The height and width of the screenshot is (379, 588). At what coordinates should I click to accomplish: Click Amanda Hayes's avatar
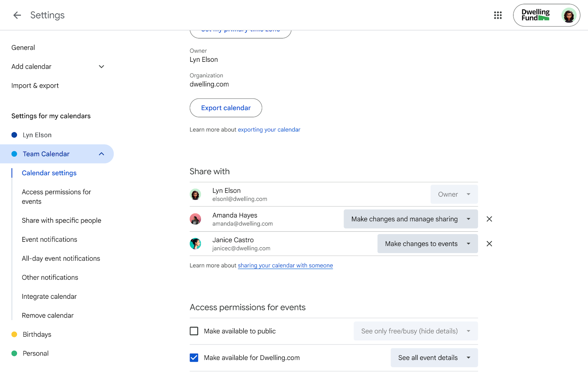196,219
